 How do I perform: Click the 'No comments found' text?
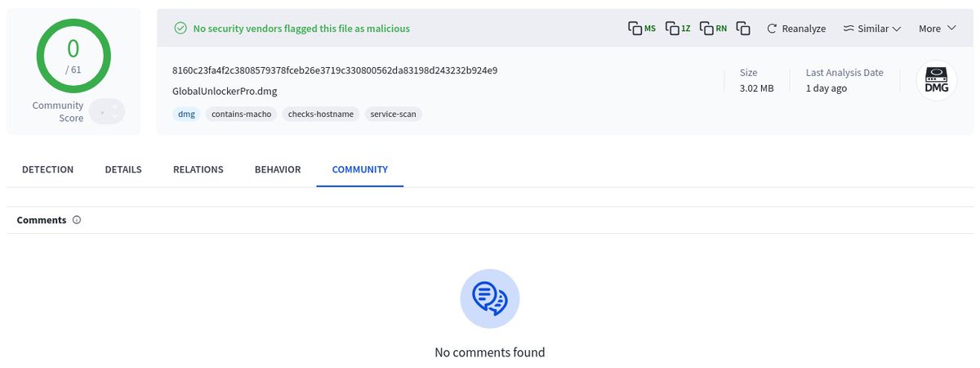490,352
